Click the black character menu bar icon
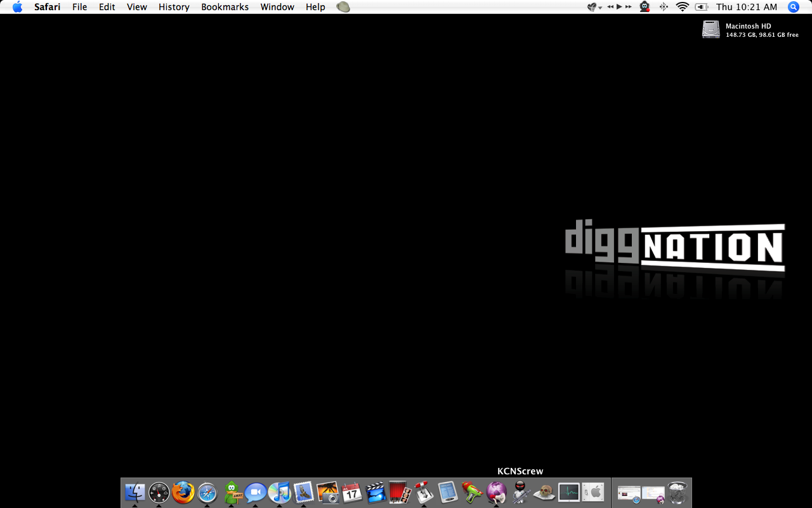 pyautogui.click(x=645, y=7)
